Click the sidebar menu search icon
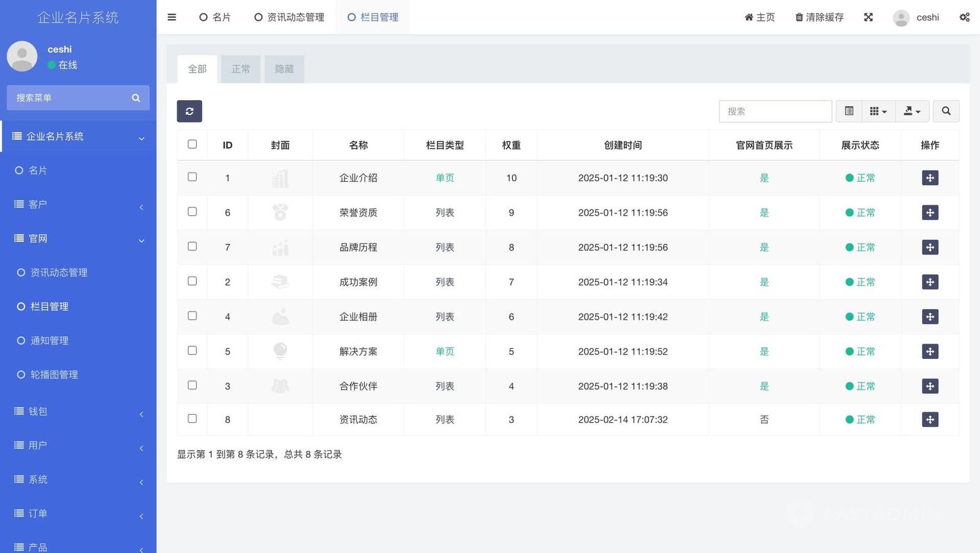Viewport: 980px width, 553px height. [136, 98]
